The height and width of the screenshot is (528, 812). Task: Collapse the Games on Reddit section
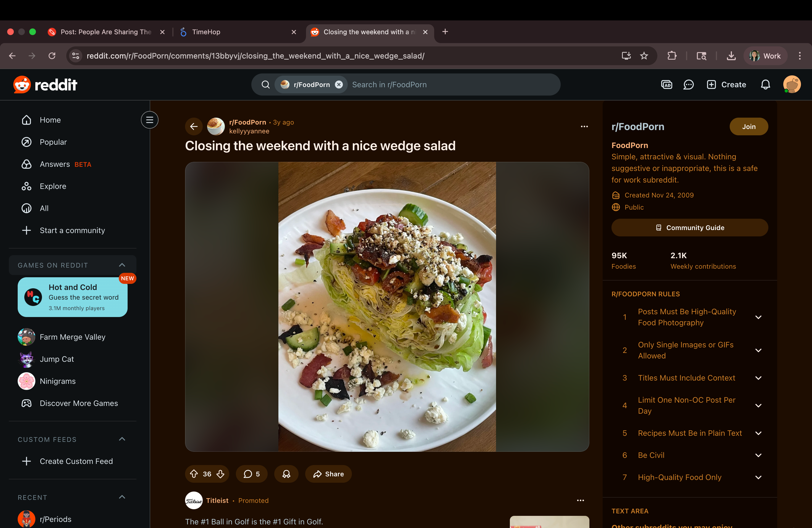[122, 265]
